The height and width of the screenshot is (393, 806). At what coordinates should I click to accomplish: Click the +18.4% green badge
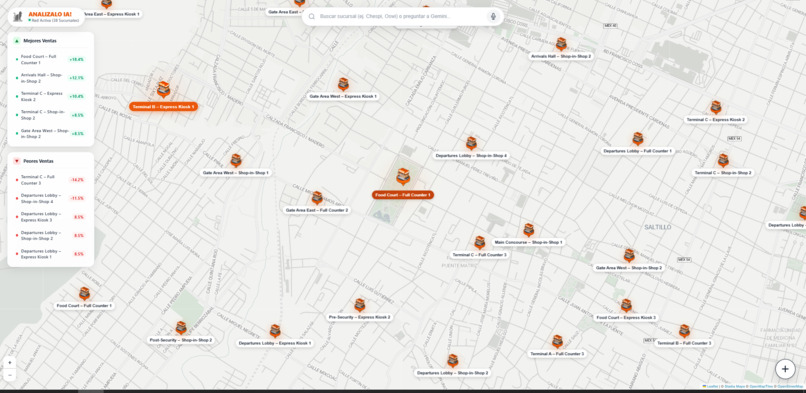tap(76, 60)
